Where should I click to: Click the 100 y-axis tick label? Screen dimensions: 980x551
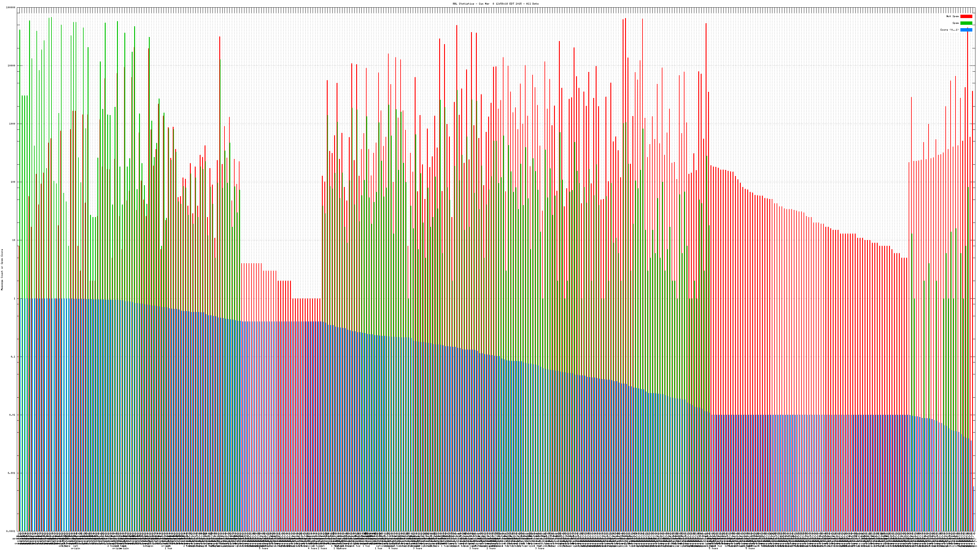[x=13, y=182]
